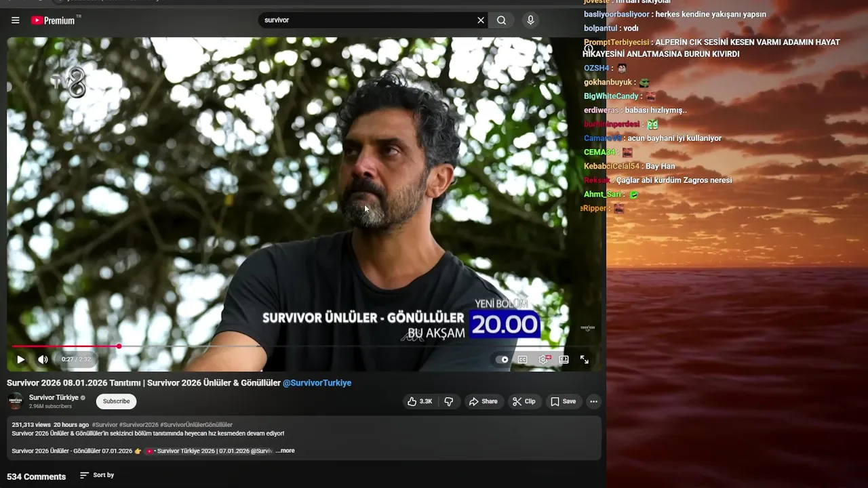Expand the description with '...more'
Viewport: 868px width, 488px height.
[285, 451]
